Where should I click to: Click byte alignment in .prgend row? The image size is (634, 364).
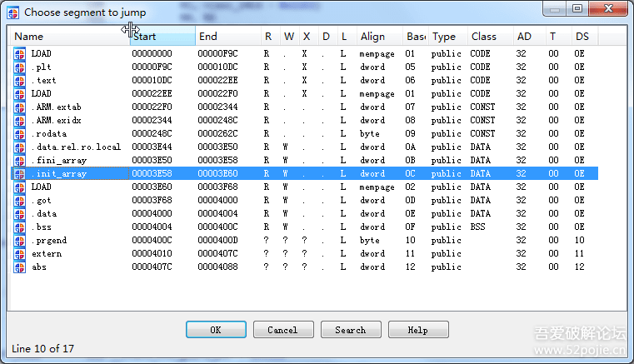[370, 241]
